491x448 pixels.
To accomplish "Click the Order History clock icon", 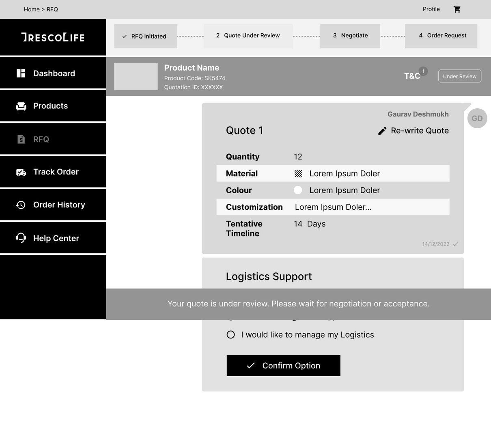I will coord(21,205).
